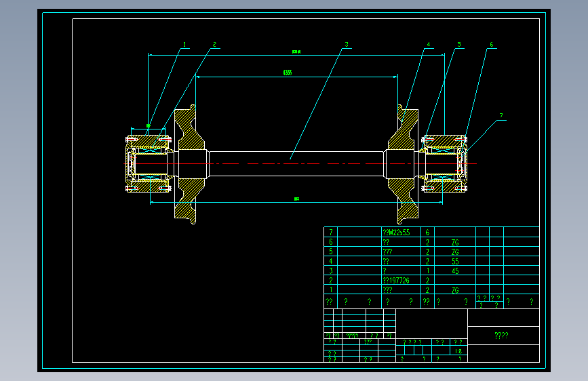Click item number "7" in the parts list
Image resolution: width=588 pixels, height=381 pixels.
(x=331, y=233)
